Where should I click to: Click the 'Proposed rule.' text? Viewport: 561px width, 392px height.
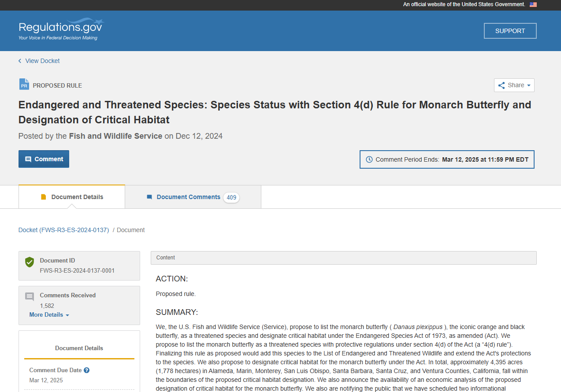(176, 294)
